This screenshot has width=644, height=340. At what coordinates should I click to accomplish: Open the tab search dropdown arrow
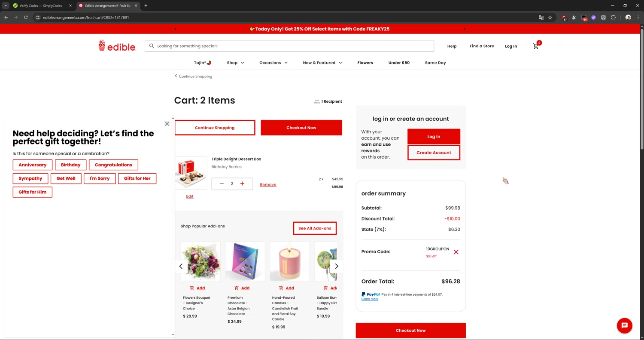coord(6,6)
